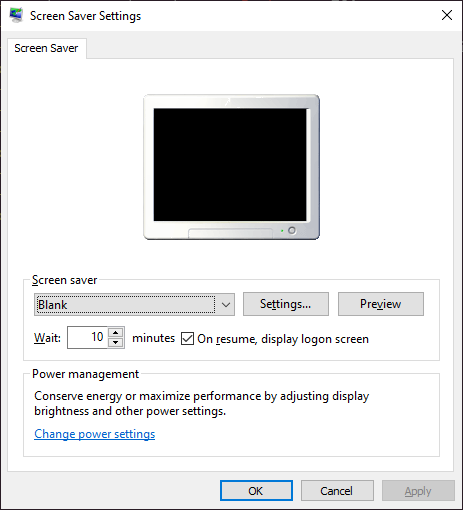Click the black monitor preview screen

click(x=230, y=164)
